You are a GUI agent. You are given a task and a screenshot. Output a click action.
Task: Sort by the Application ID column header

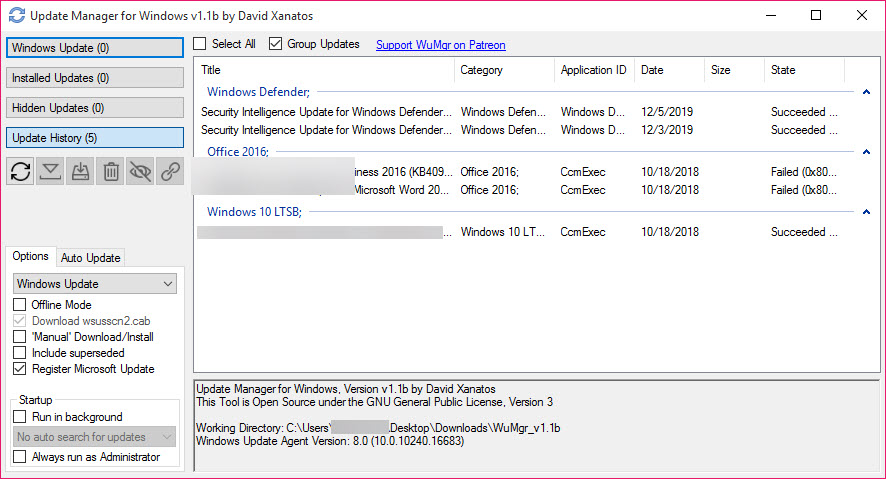594,70
